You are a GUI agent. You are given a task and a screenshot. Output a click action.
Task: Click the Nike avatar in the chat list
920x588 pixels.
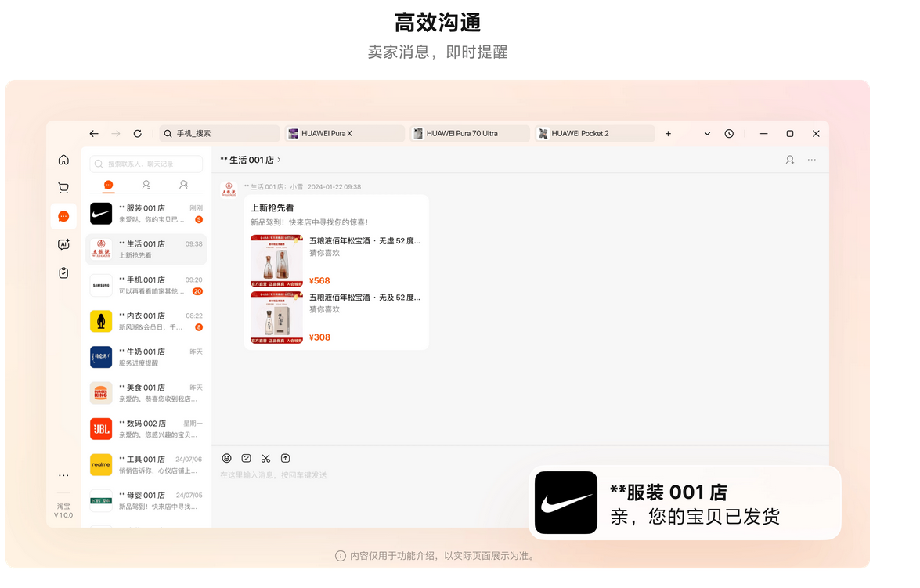pyautogui.click(x=101, y=214)
